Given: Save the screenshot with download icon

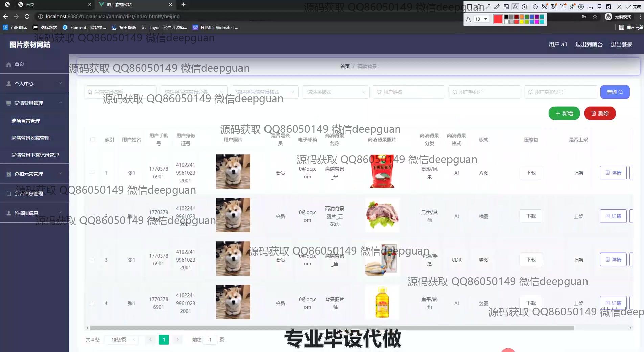Looking at the screenshot, I should pos(590,7).
